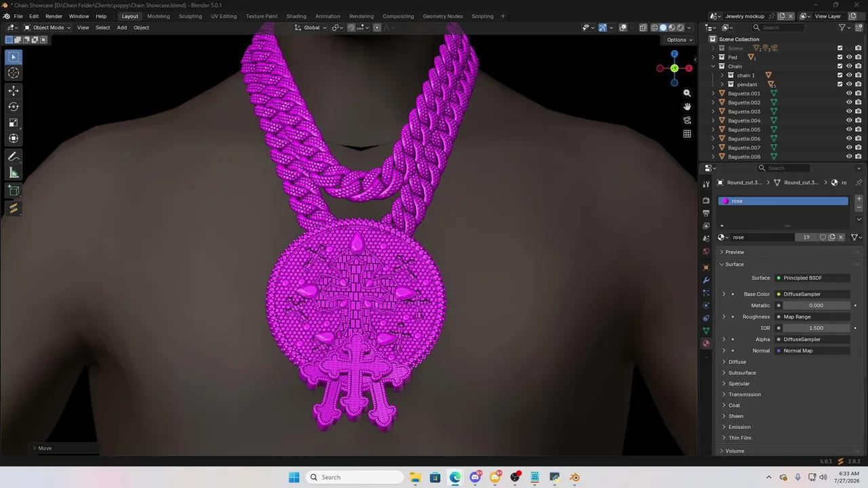This screenshot has height=488, width=868.
Task: Click the pan hand viewport gizmo
Action: click(x=687, y=106)
